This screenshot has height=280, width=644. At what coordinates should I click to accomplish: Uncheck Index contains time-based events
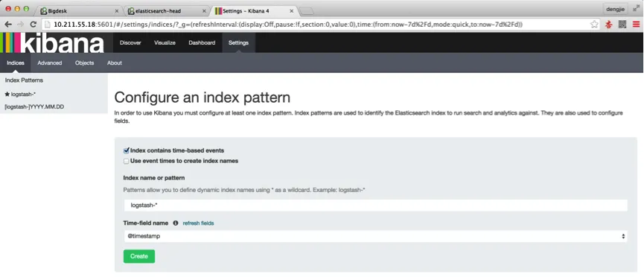click(126, 150)
